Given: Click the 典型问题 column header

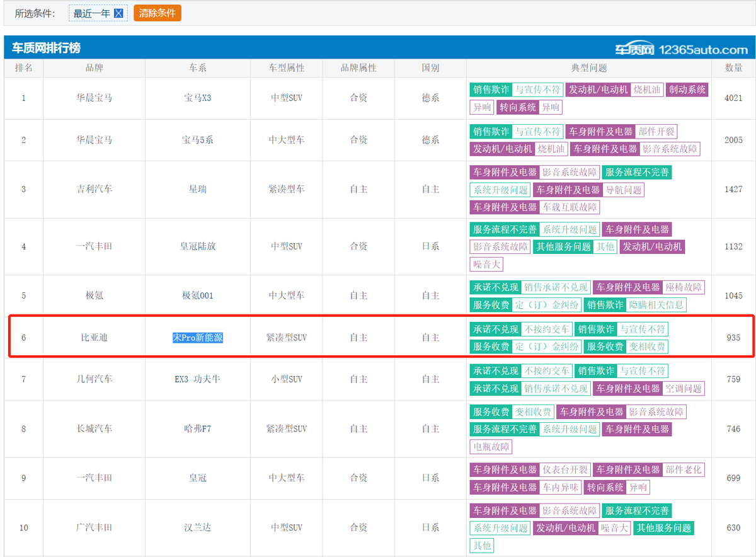Looking at the screenshot, I should point(589,68).
